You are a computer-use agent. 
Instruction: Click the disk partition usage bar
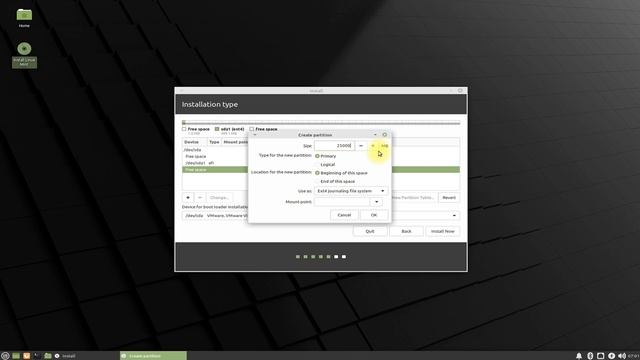click(321, 122)
